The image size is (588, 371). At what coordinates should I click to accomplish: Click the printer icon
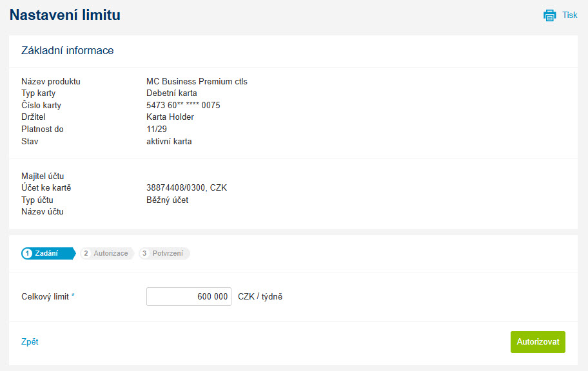pyautogui.click(x=550, y=15)
